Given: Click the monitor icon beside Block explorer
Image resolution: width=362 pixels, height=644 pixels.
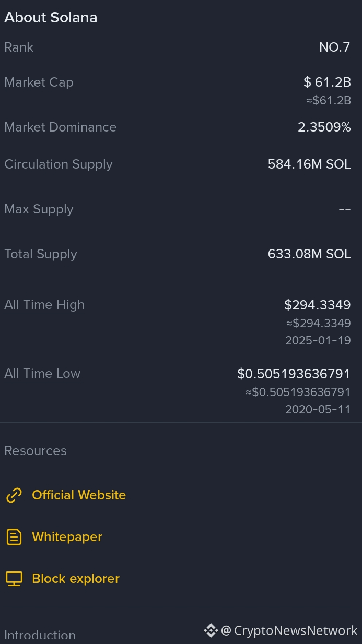Looking at the screenshot, I should coord(14,579).
